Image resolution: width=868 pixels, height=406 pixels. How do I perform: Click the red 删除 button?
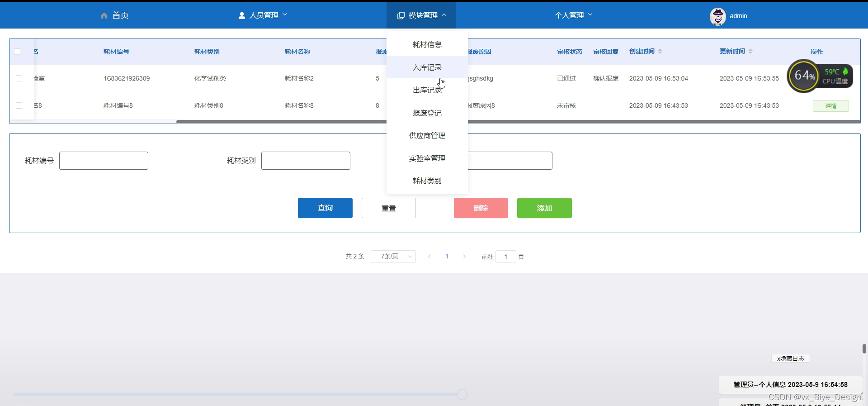[x=481, y=208]
